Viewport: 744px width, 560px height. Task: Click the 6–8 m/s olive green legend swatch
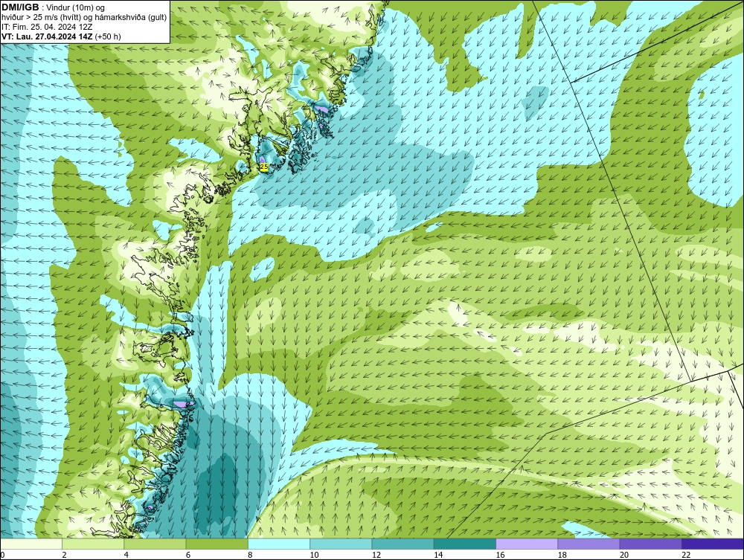point(217,544)
